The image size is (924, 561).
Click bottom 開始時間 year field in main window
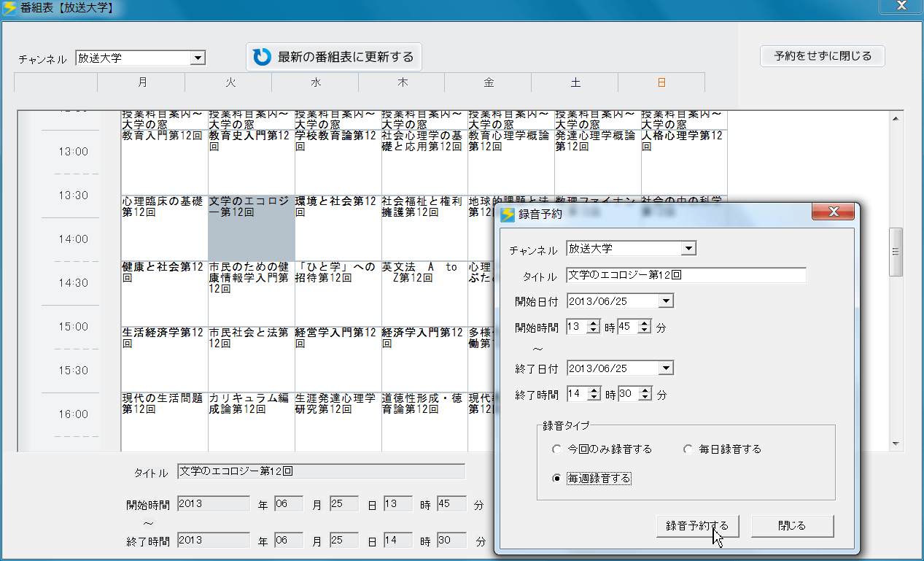point(214,504)
